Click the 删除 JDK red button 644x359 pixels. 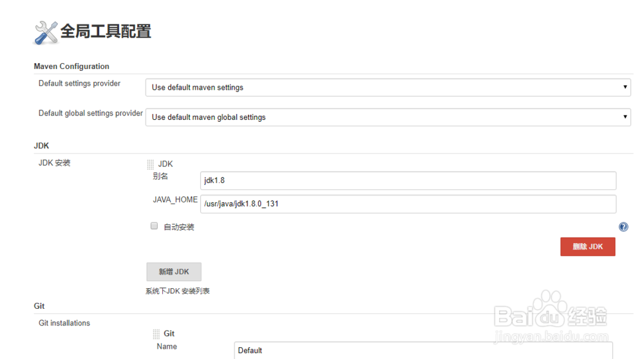(x=587, y=247)
